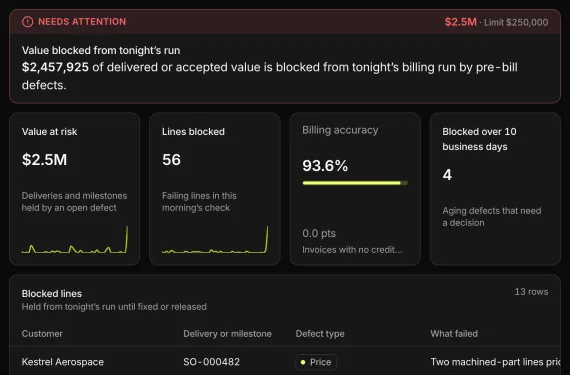Sort by the Defect type column header
The width and height of the screenshot is (570, 375).
(x=320, y=334)
